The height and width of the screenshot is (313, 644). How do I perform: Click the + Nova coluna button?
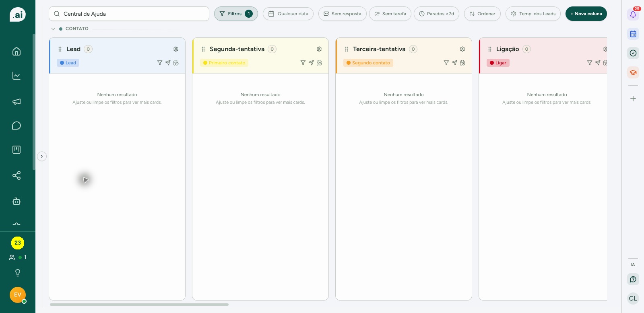click(586, 14)
